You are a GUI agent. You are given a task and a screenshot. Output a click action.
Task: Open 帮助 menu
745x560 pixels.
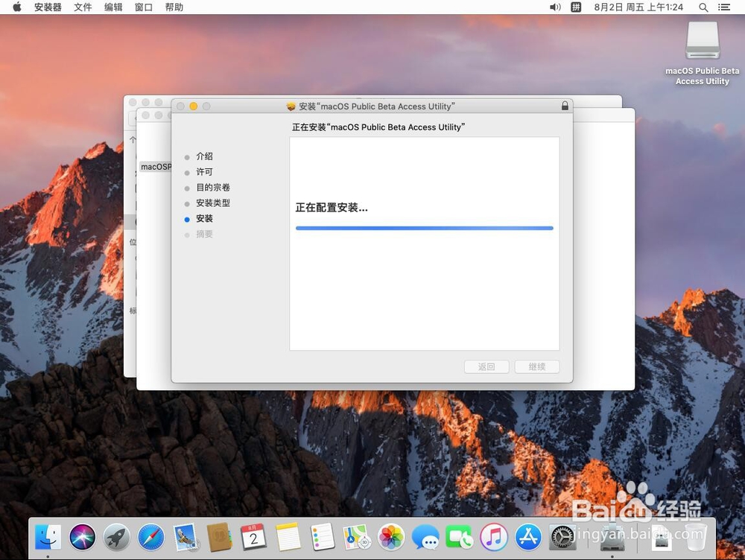174,7
